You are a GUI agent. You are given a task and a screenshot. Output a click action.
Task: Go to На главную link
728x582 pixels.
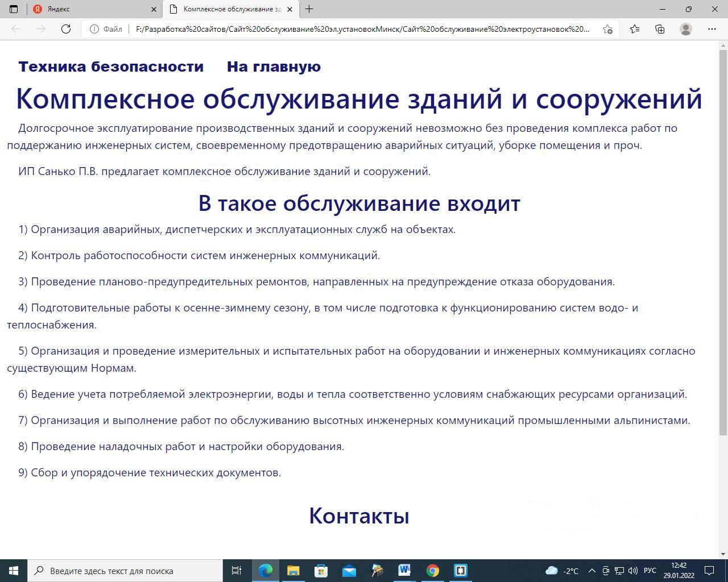[274, 66]
